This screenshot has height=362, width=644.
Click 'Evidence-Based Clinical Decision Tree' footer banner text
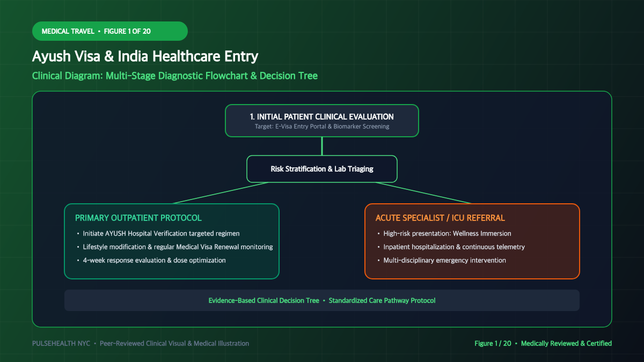264,300
